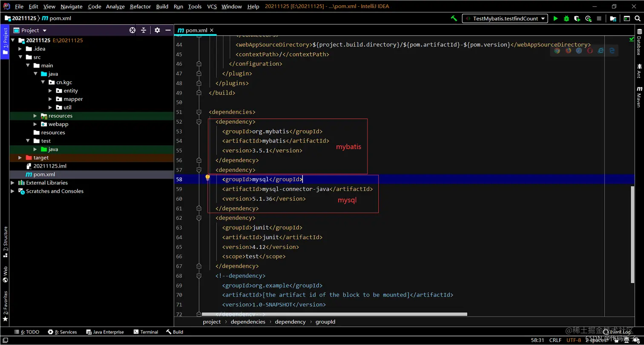Toggle the 1: Project tool window stripe

(x=5, y=42)
